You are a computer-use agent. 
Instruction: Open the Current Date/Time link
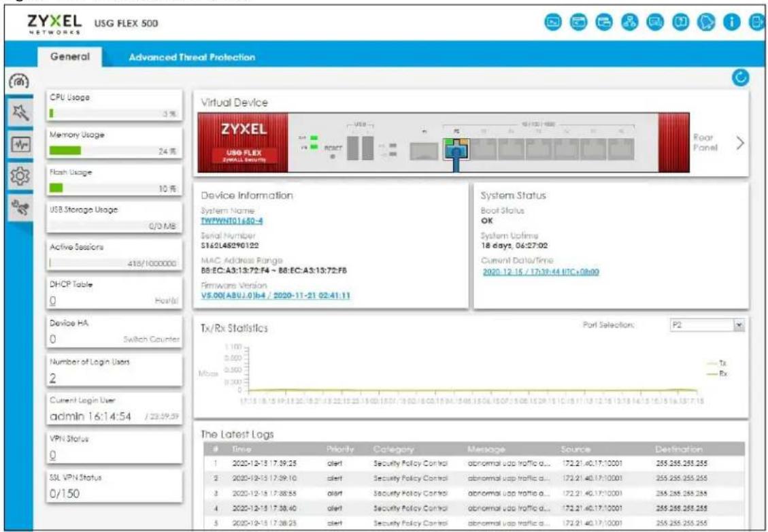pyautogui.click(x=541, y=272)
